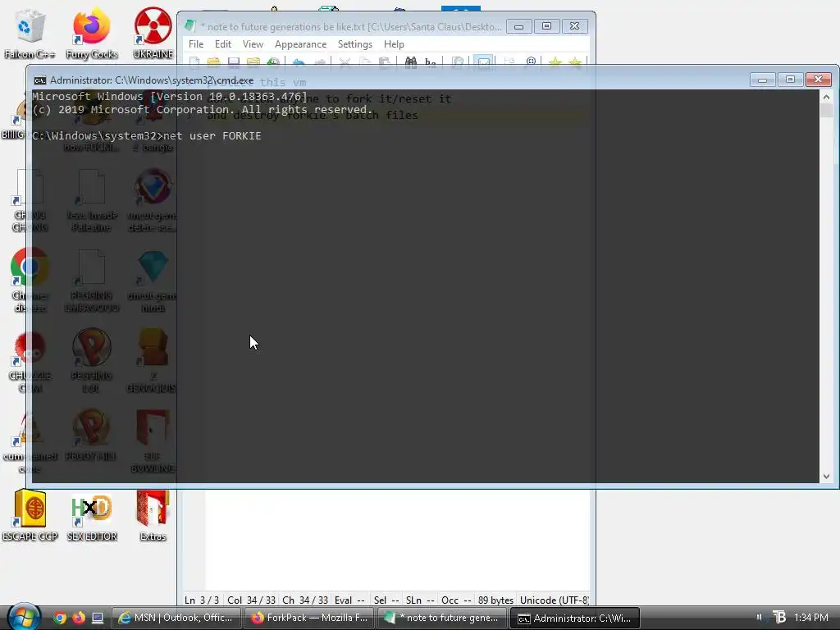Click the New document toolbar icon in Notepad window

click(194, 62)
